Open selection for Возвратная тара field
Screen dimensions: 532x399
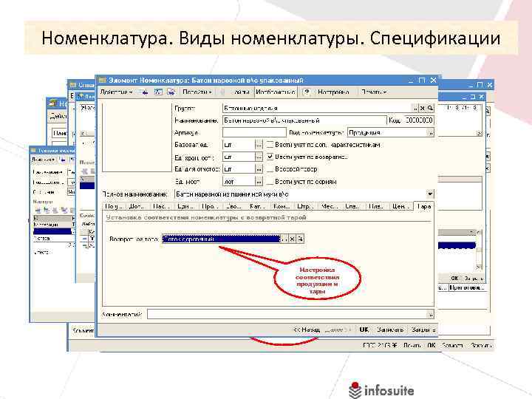[x=284, y=239]
